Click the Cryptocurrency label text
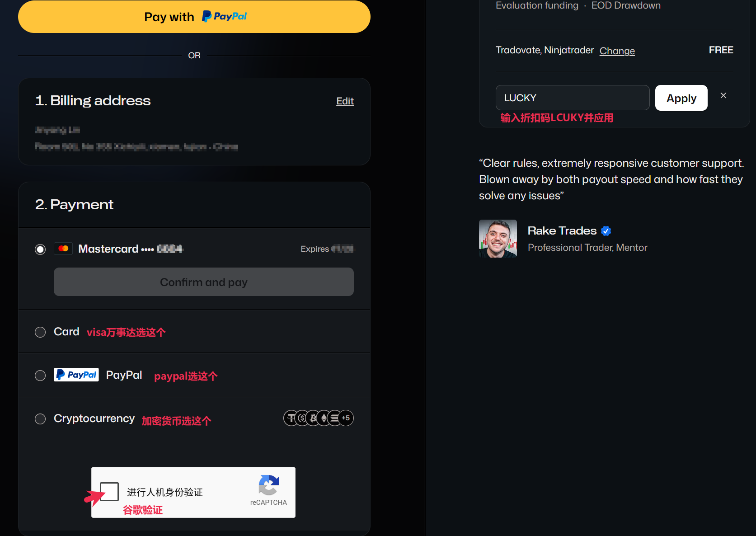The width and height of the screenshot is (756, 536). pos(94,418)
